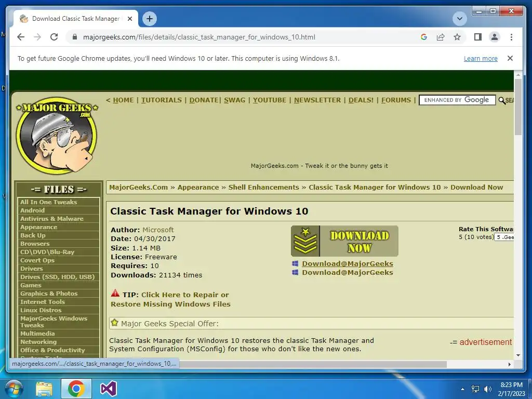Viewport: 532px width, 399px height.
Task: Open the DONATE menu item
Action: pos(204,100)
